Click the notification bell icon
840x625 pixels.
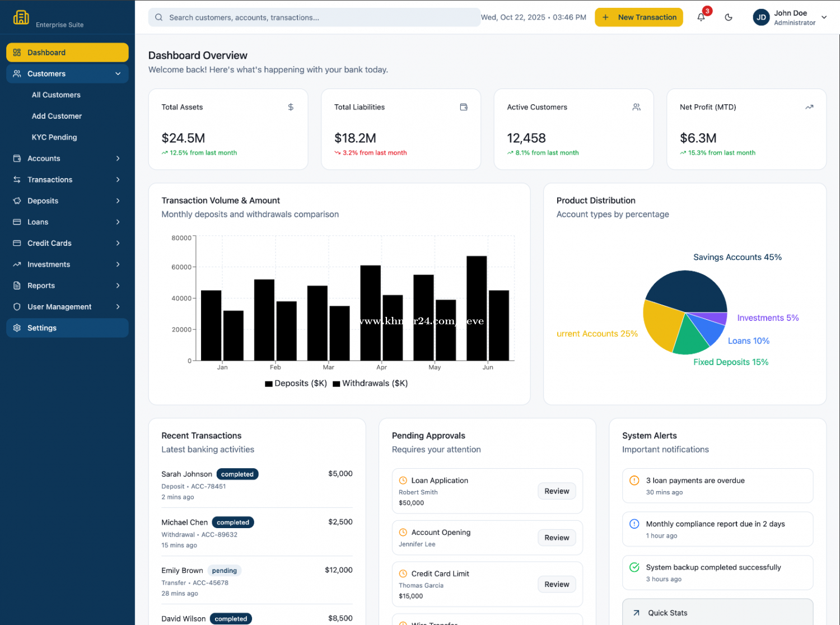(701, 17)
